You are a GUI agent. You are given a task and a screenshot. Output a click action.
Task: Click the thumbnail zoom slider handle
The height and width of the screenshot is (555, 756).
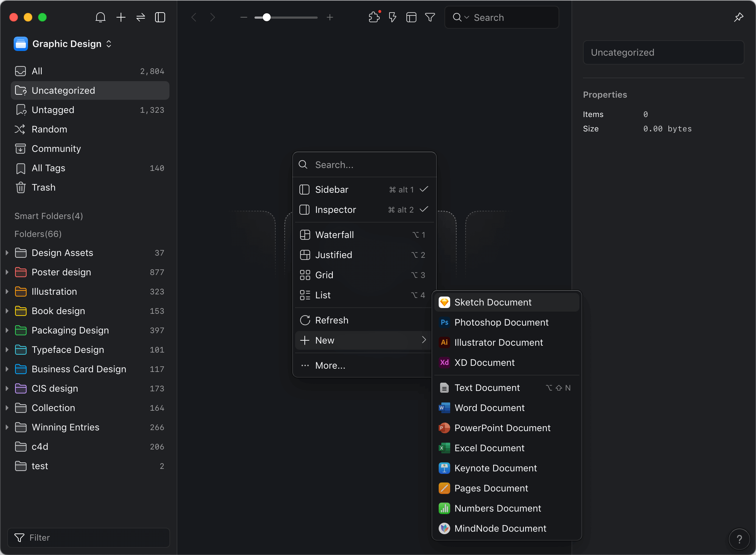266,17
